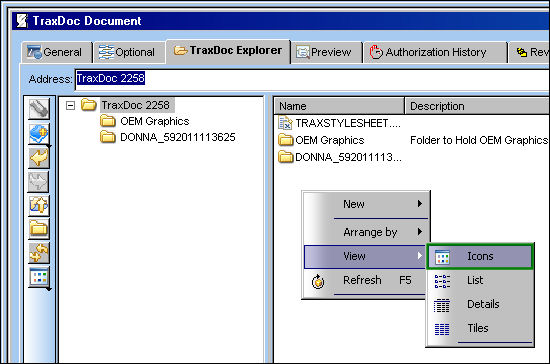The height and width of the screenshot is (364, 550).
Task: Click the Refresh menu icon
Action: point(318,281)
